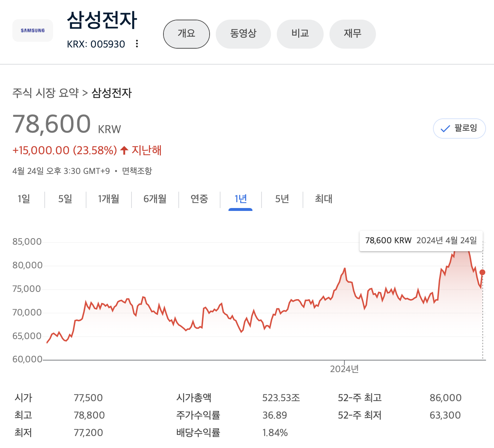Select the 6개월 chart range
This screenshot has width=494, height=448.
tap(155, 199)
